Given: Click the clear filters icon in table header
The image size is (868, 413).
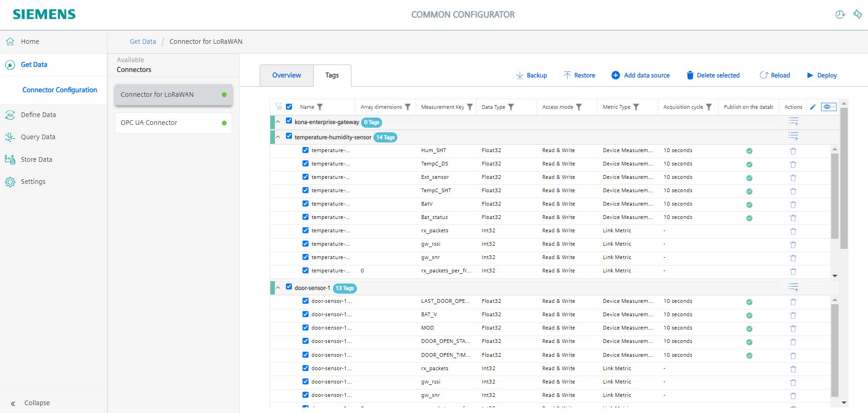Looking at the screenshot, I should (x=279, y=106).
